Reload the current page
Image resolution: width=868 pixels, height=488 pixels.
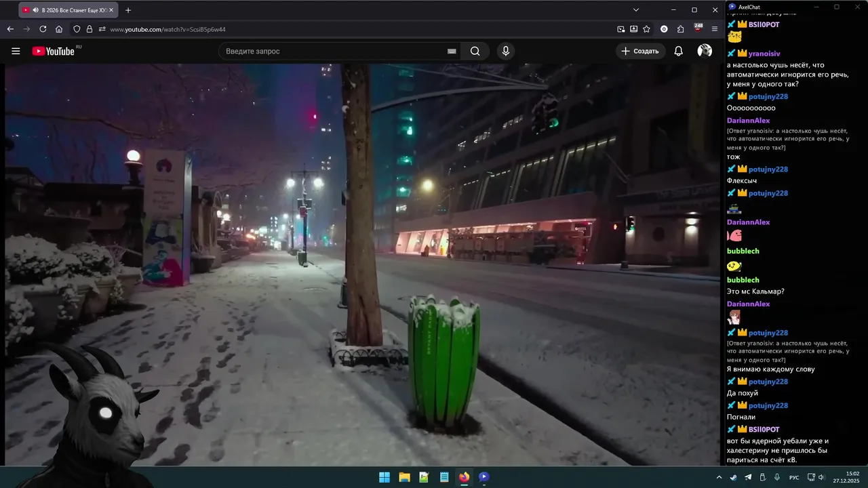(43, 29)
